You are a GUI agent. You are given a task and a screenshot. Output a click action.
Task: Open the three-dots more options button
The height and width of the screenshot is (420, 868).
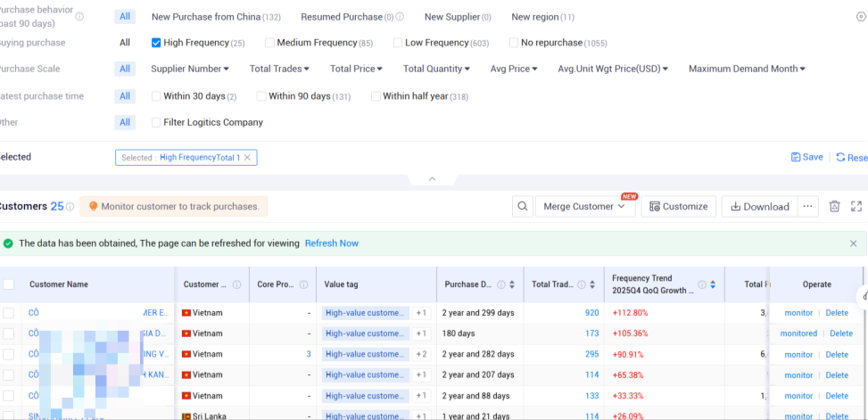pos(807,206)
